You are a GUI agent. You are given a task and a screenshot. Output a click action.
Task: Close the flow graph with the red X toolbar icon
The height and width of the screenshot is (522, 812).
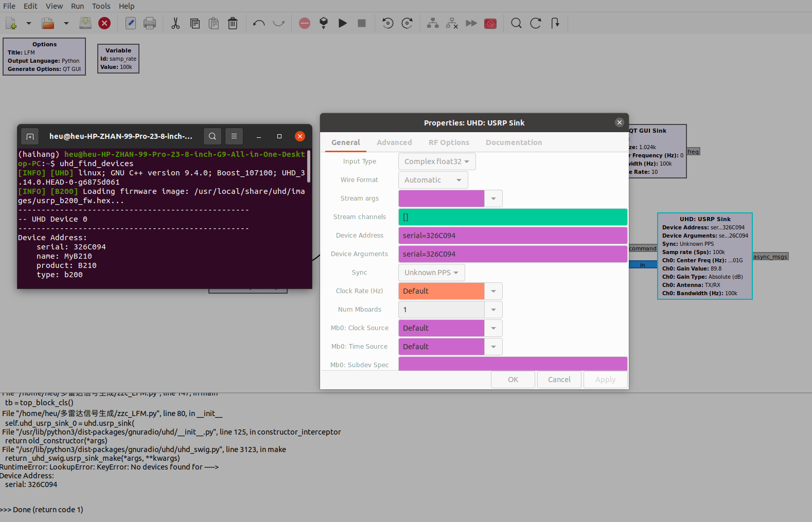pos(104,23)
